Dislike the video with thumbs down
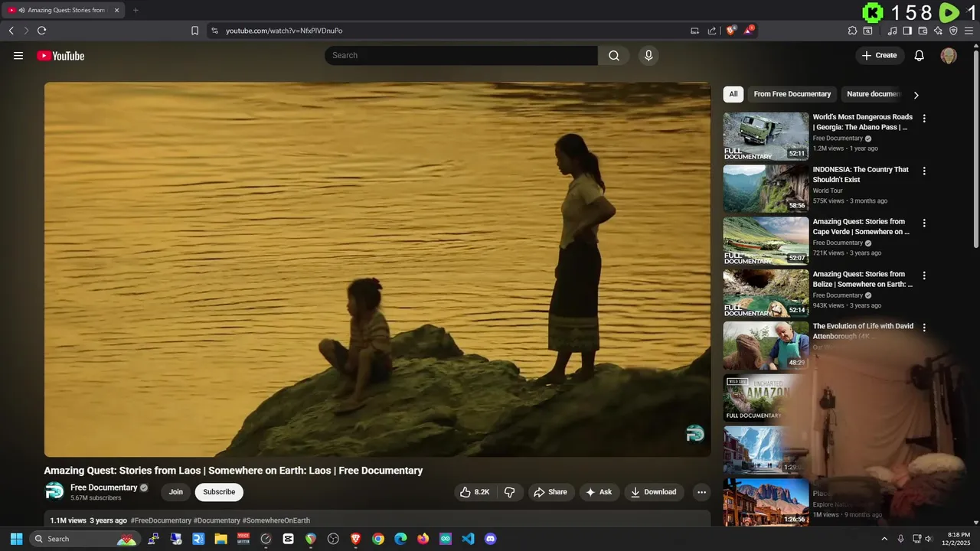Viewport: 980px width, 551px height. tap(510, 492)
